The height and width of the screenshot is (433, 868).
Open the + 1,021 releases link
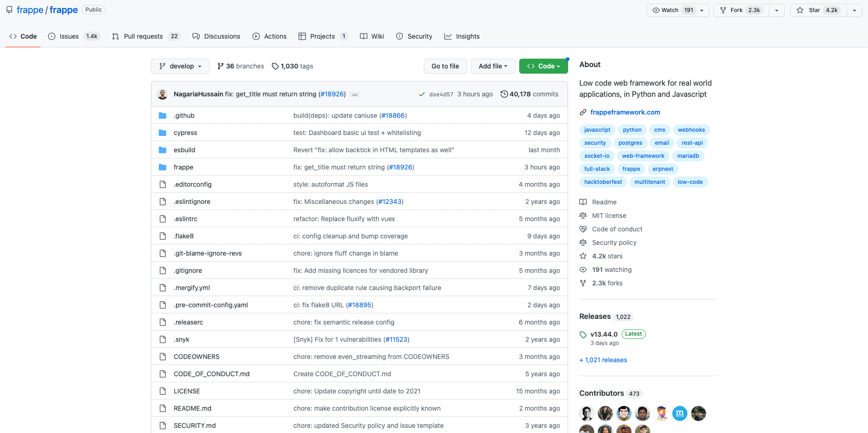coord(603,360)
